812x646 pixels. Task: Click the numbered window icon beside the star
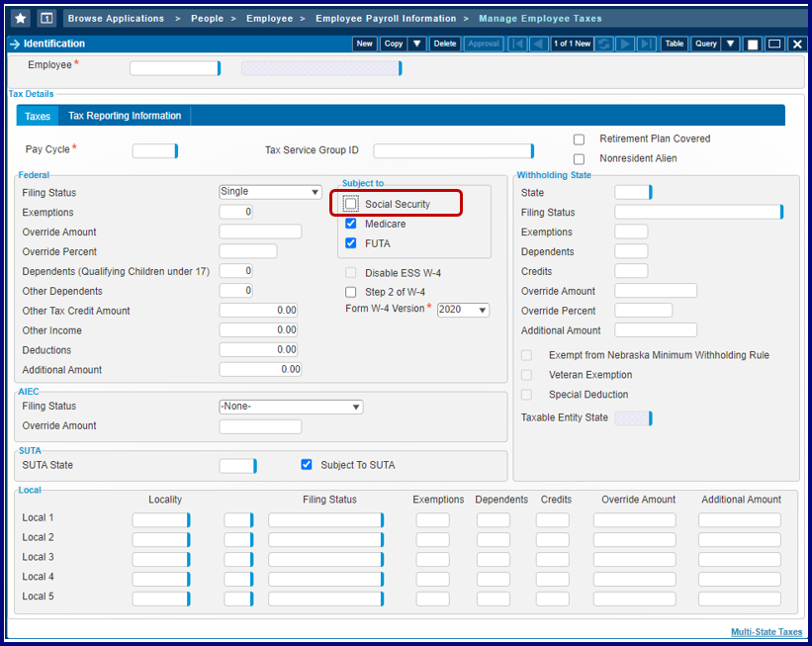[x=46, y=18]
